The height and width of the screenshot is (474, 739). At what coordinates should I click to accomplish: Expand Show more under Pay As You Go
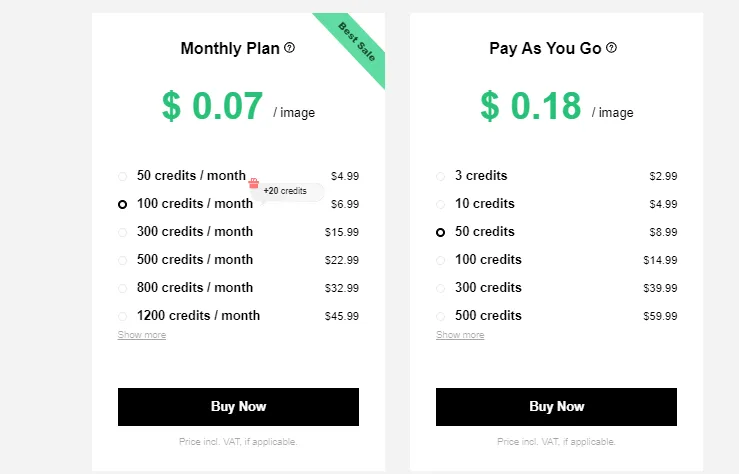point(460,335)
